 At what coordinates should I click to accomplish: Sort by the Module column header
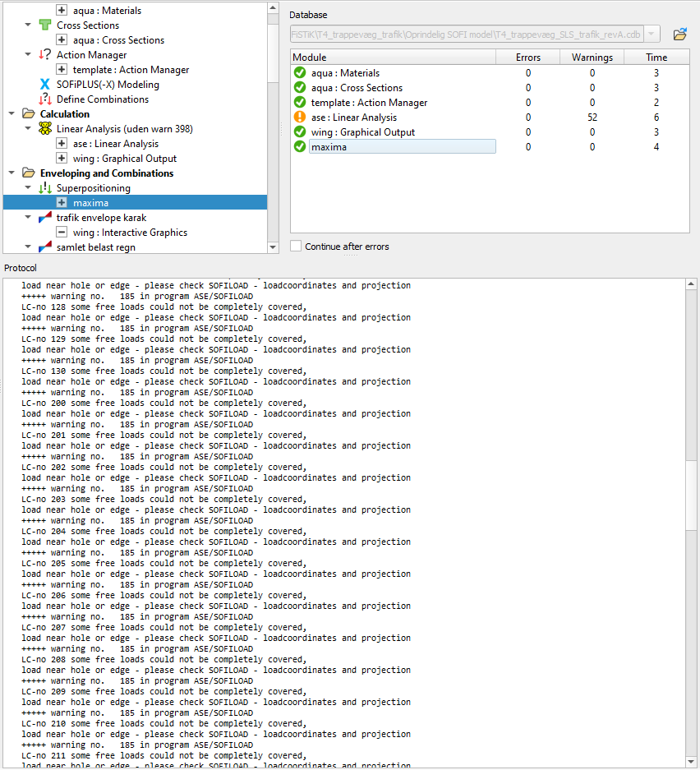(x=393, y=58)
